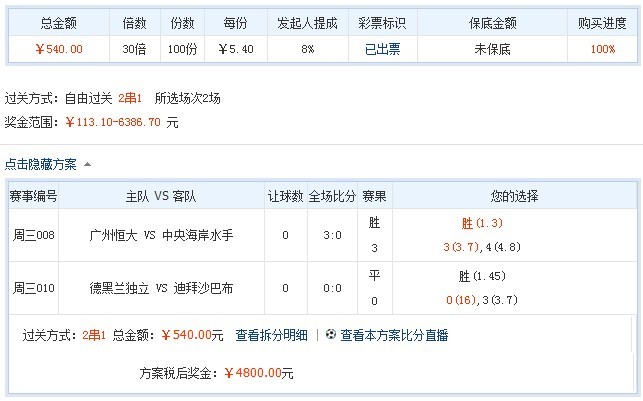Image resolution: width=643 pixels, height=401 pixels.
Task: Click the 30倍 multiplier cell
Action: point(135,49)
